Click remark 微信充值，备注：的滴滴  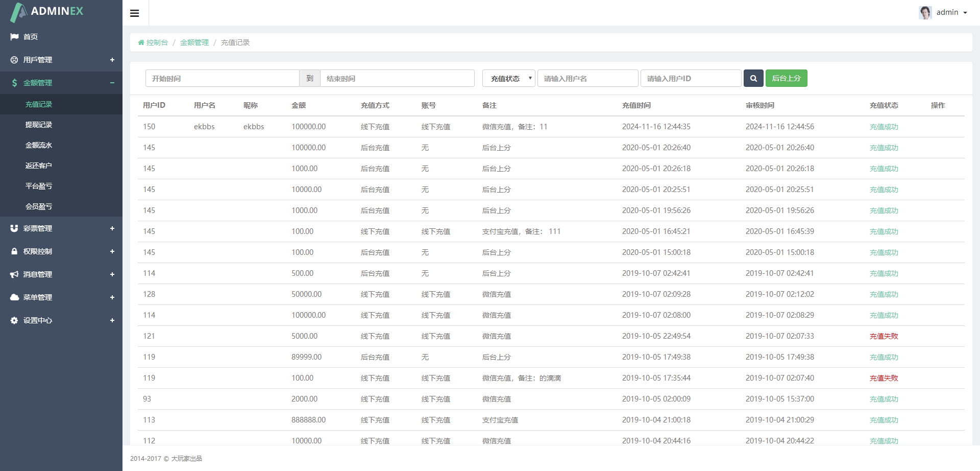tap(522, 378)
